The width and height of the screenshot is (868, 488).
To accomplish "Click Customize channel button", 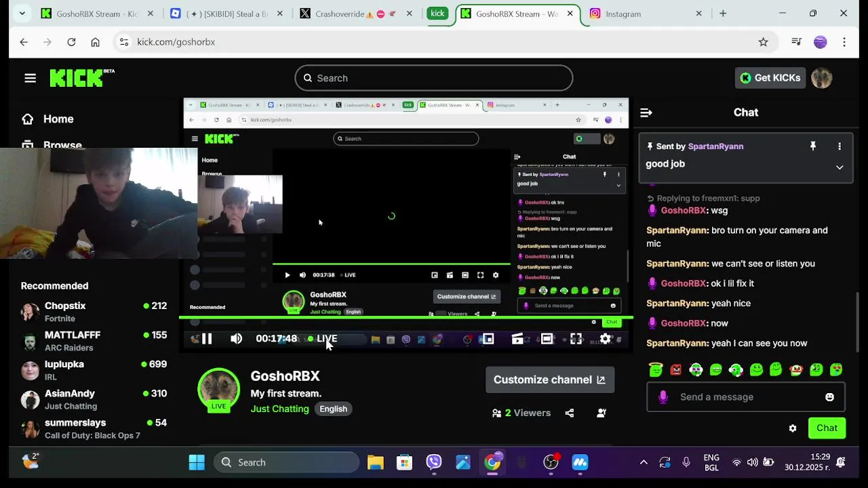I will (550, 380).
